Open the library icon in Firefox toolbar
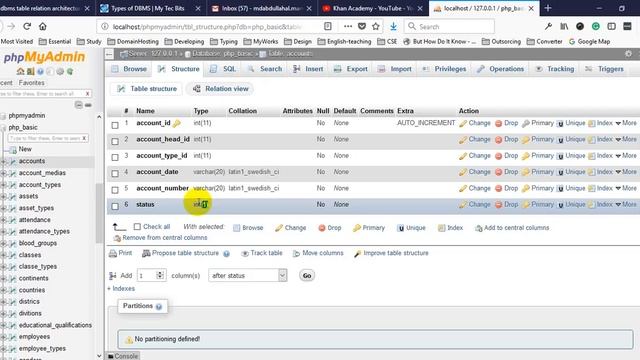This screenshot has height=360, width=640. 564,27
